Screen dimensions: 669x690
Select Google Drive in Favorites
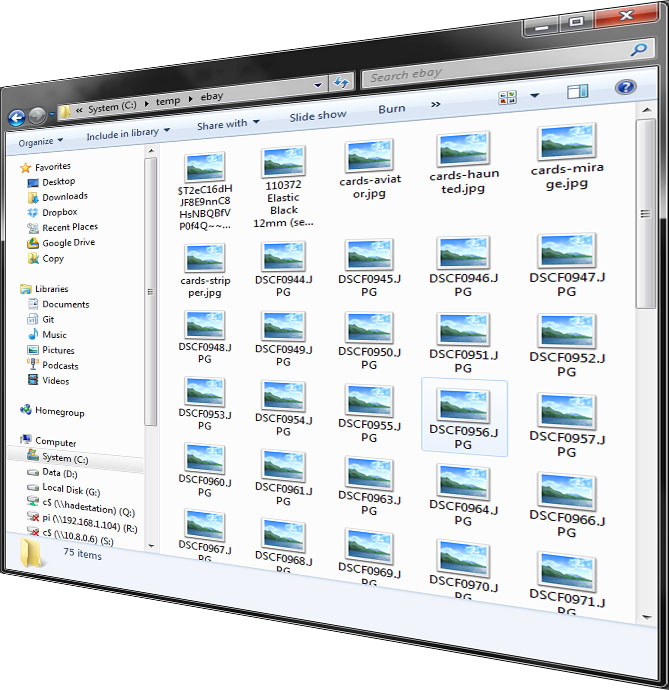(67, 242)
